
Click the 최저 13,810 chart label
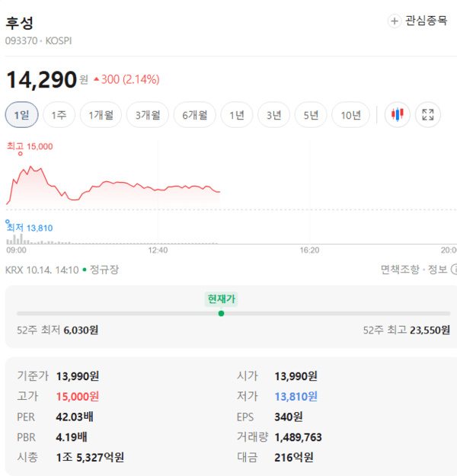(30, 228)
